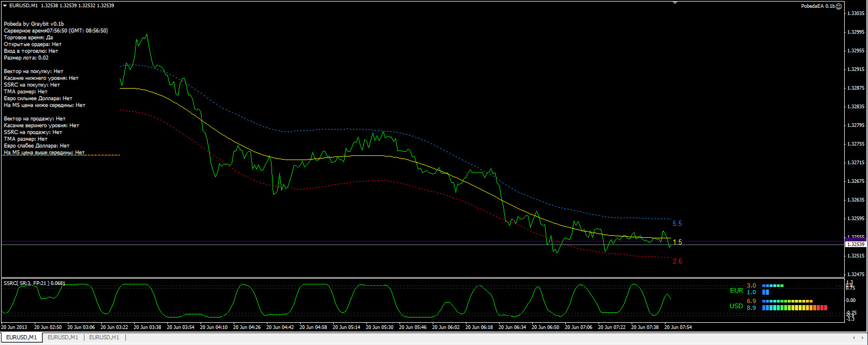Click 'Касание нижнего уровня: Нет' line
Viewport: 868px width, 345px height.
click(x=41, y=78)
